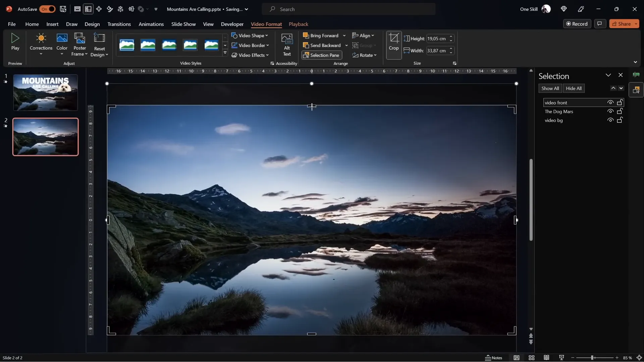The width and height of the screenshot is (644, 362).
Task: Expand the video styles gallery
Action: coord(225,53)
